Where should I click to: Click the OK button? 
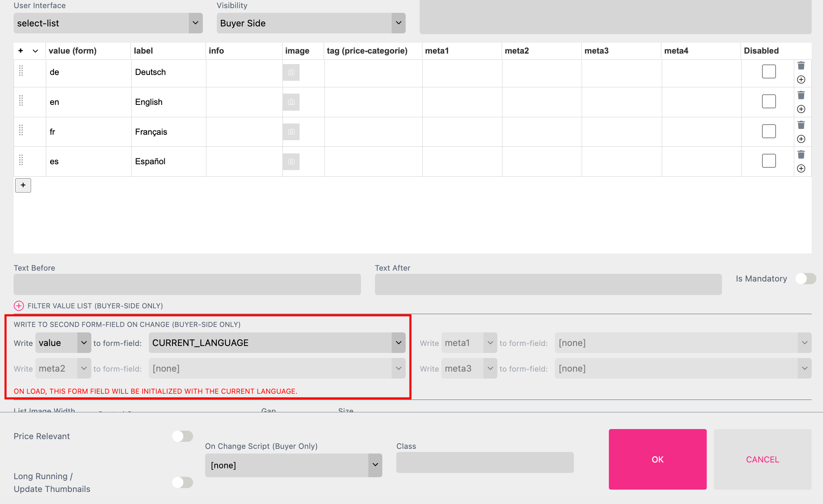tap(657, 459)
